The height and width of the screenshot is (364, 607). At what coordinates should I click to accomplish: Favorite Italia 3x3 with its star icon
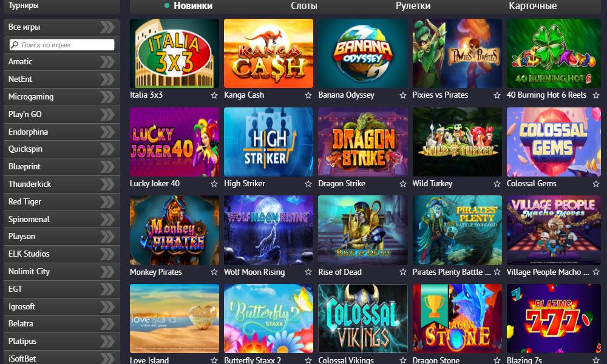[x=214, y=95]
